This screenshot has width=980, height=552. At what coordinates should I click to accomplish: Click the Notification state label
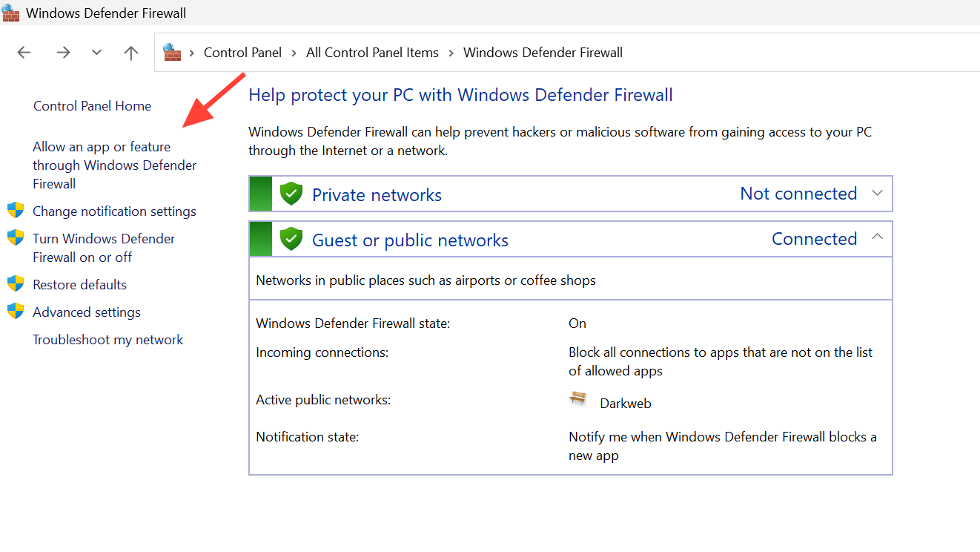(x=307, y=437)
